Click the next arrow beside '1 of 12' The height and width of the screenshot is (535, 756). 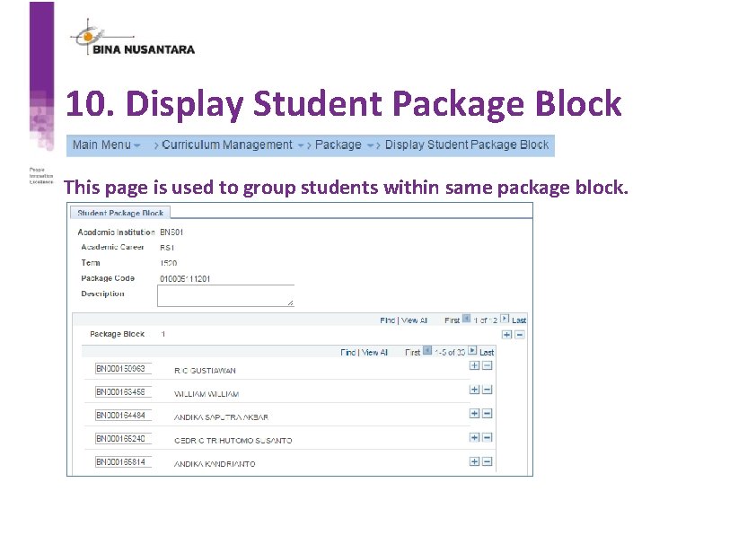503,320
